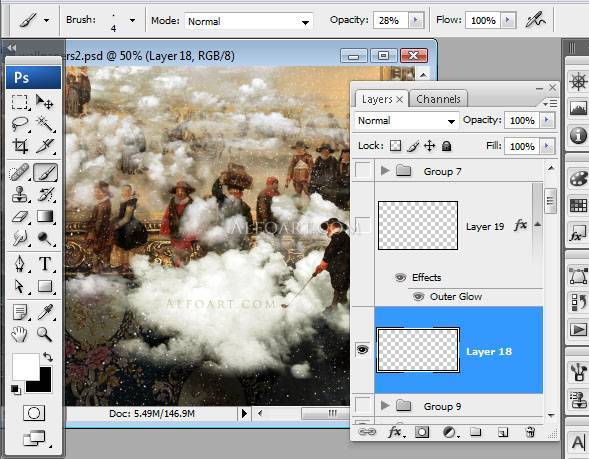
Task: Switch to the Channels tab
Action: click(x=438, y=99)
